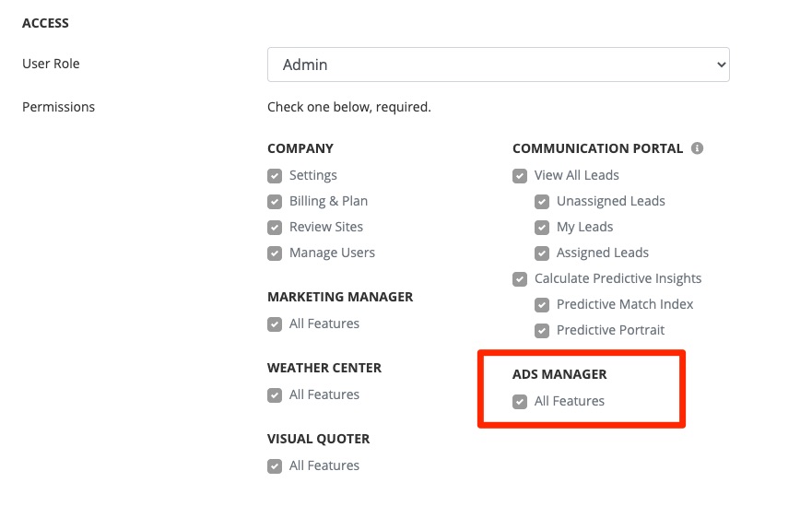812x518 pixels.
Task: Click the Settings permission label
Action: point(313,175)
